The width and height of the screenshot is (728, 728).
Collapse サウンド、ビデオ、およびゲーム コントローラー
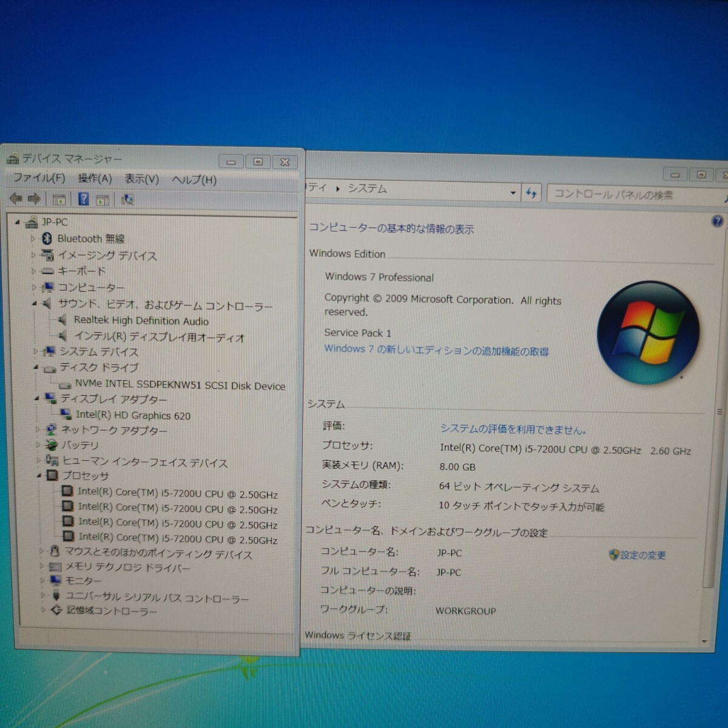tap(35, 303)
